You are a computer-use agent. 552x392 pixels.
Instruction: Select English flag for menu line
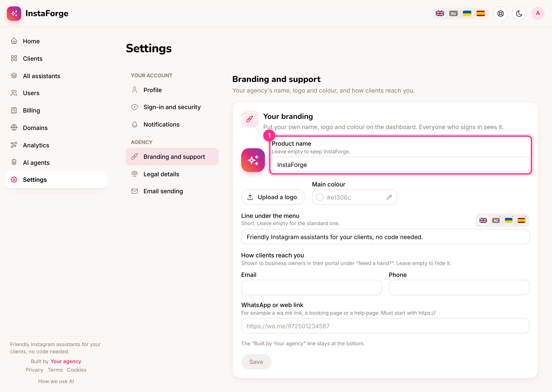(x=483, y=220)
